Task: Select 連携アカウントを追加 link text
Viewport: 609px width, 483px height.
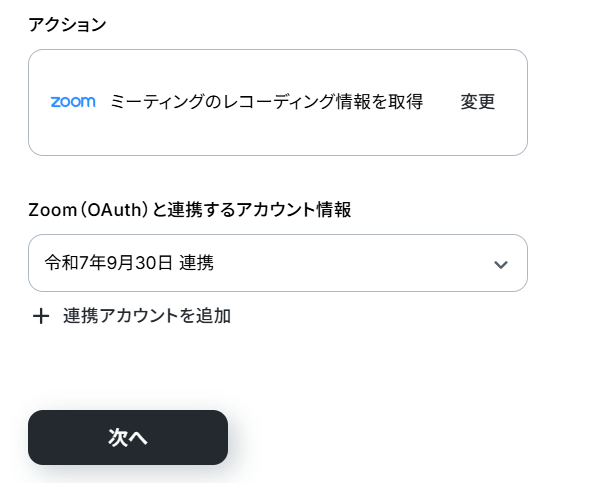Action: point(147,316)
